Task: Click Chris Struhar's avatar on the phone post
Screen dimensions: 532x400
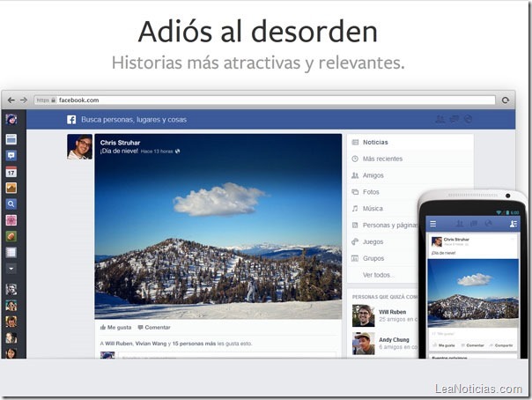Action: pos(436,242)
